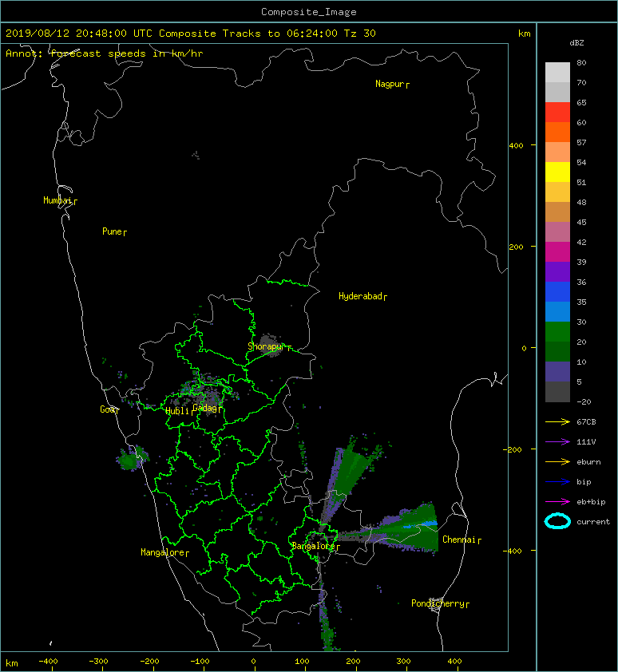
Task: Select the light gray 80 dBZ swatch
Action: point(557,72)
